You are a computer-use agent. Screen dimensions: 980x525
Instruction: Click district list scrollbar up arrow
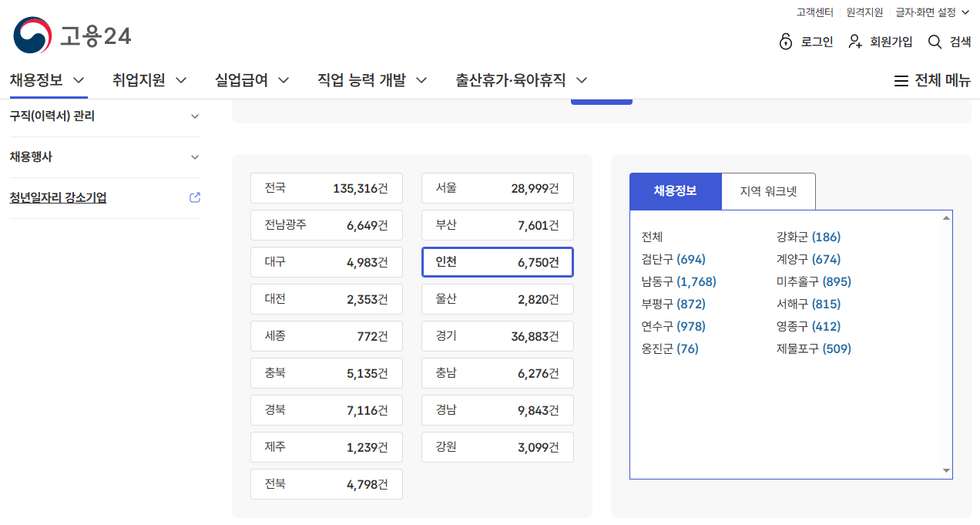[x=946, y=217]
